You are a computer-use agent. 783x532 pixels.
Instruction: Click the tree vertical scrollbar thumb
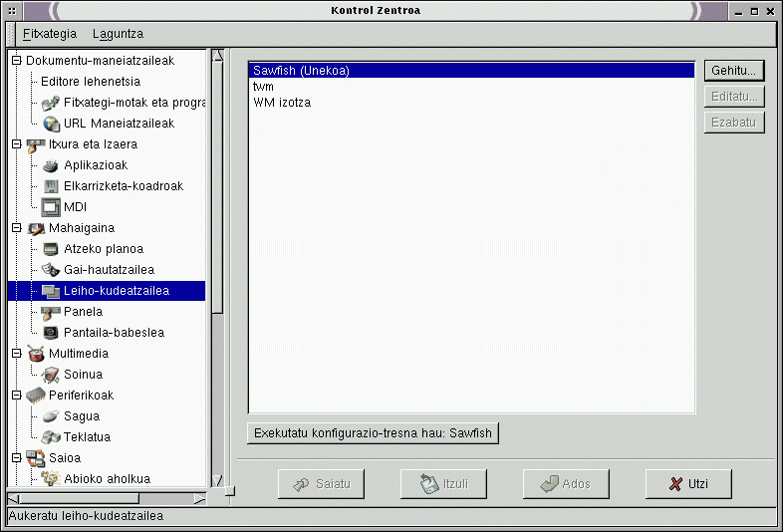pos(218,188)
